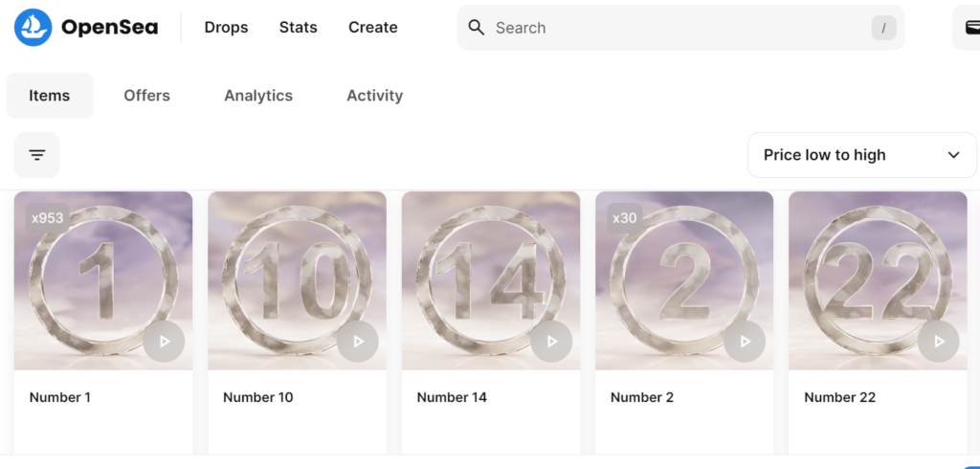
Task: Open the filter options icon button
Action: click(x=37, y=155)
